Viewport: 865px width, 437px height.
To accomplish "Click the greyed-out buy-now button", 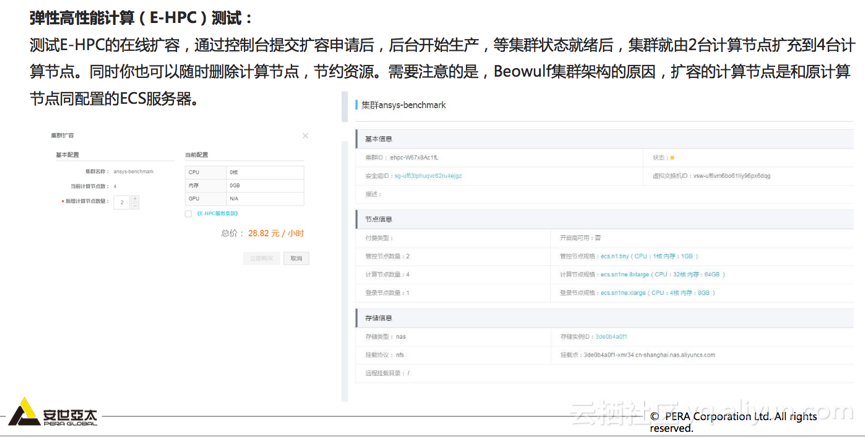I will [x=261, y=258].
